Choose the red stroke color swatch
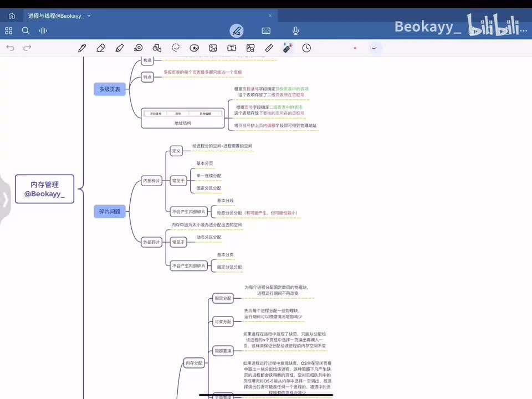This screenshot has height=399, width=532. pyautogui.click(x=355, y=48)
